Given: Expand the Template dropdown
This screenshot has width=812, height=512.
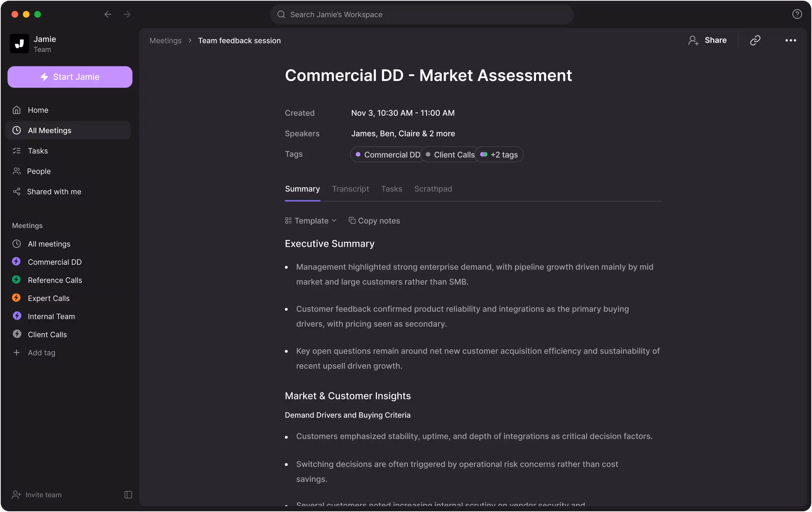Looking at the screenshot, I should [311, 221].
